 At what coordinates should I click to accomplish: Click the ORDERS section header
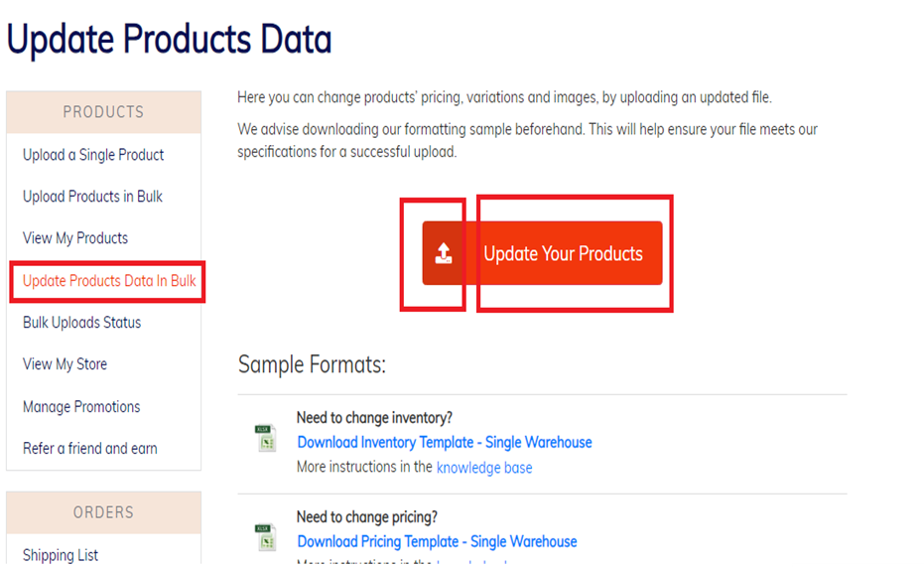pyautogui.click(x=103, y=512)
